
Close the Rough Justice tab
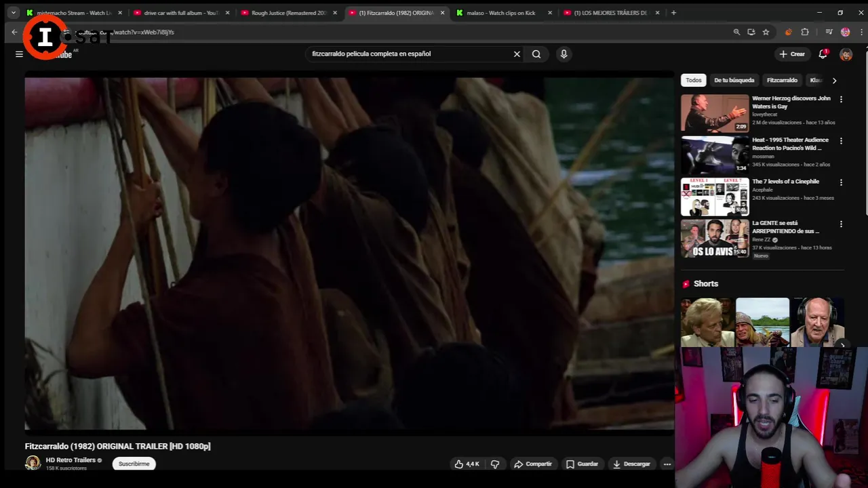pos(335,13)
